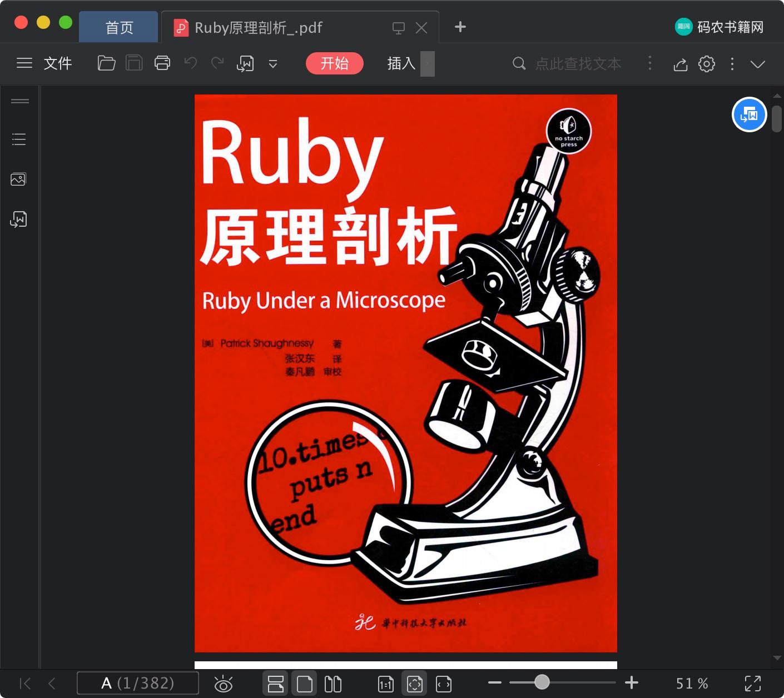
Task: Go to previous page arrow
Action: pos(52,683)
